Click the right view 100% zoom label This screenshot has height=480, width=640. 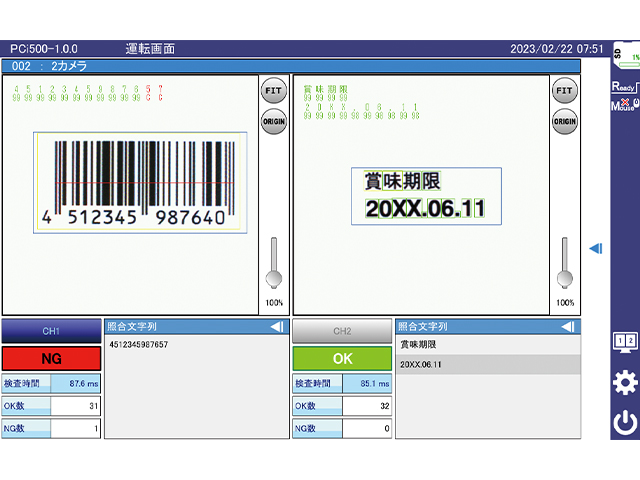point(565,303)
